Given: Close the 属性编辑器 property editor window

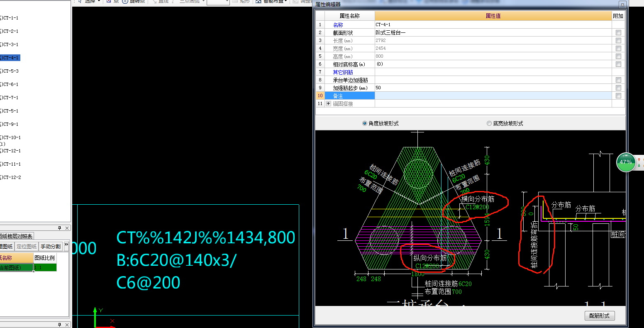Looking at the screenshot, I should click(622, 5).
